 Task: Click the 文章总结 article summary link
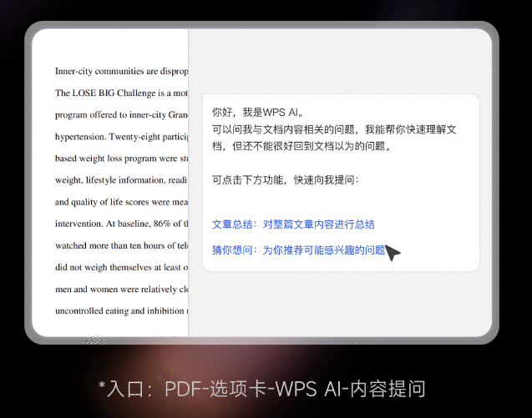coord(293,224)
